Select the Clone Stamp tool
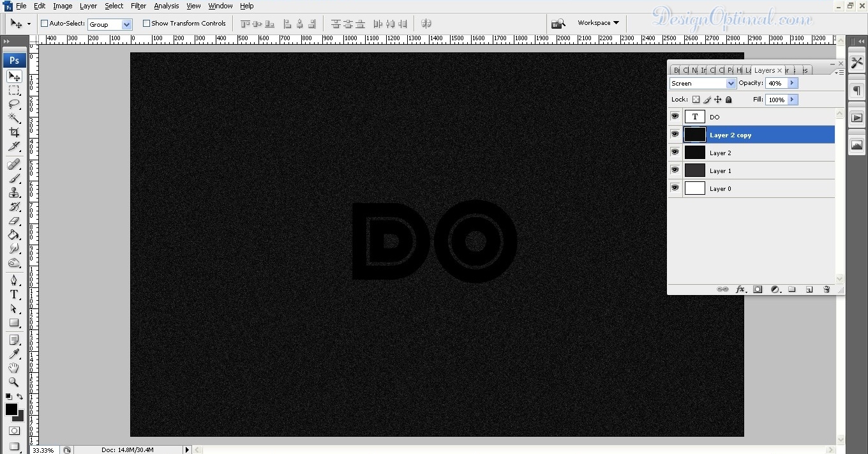 click(x=14, y=193)
